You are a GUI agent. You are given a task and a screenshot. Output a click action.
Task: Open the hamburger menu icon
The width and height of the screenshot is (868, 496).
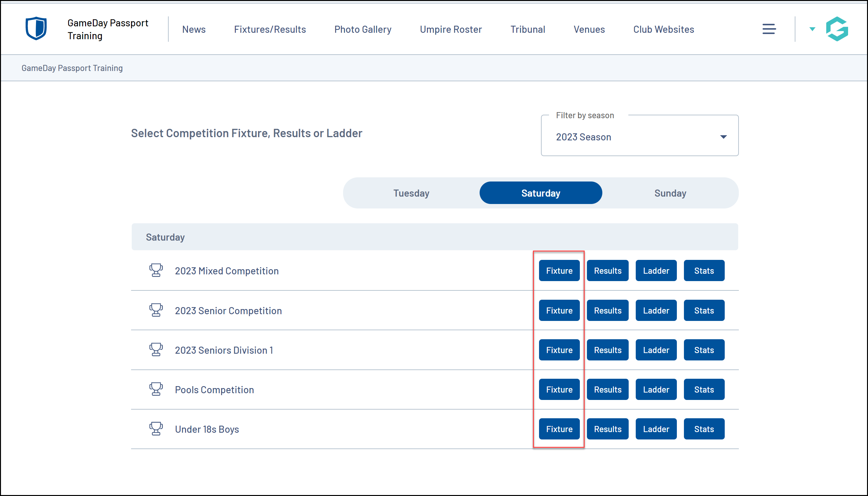tap(769, 29)
